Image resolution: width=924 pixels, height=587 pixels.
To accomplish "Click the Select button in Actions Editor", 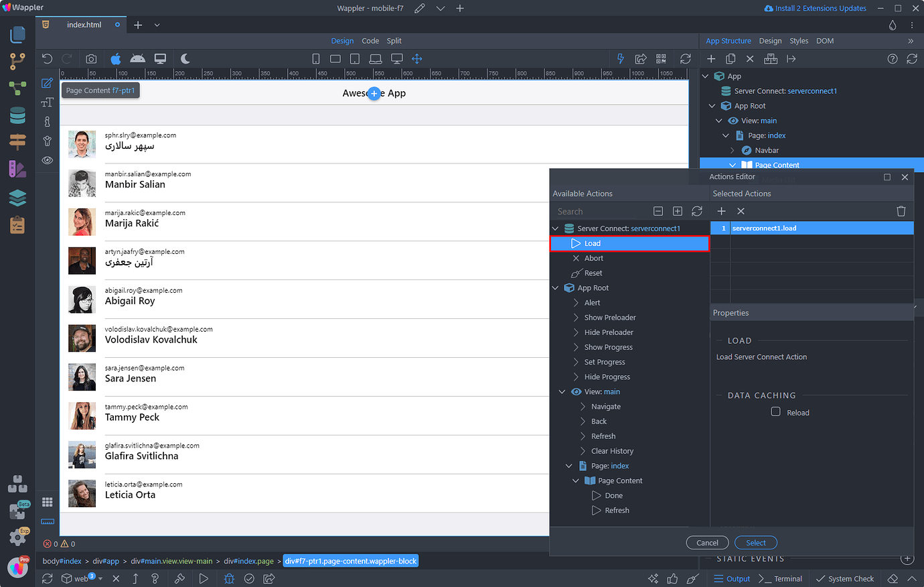I will 755,542.
